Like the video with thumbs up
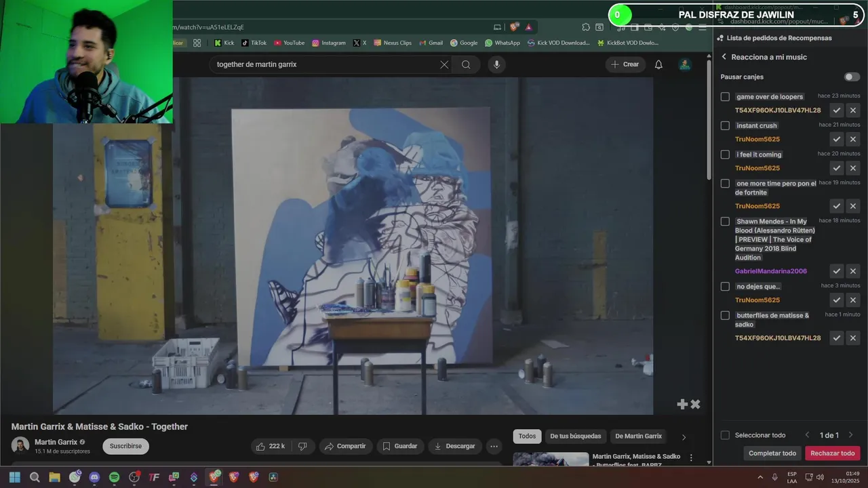 pyautogui.click(x=270, y=446)
